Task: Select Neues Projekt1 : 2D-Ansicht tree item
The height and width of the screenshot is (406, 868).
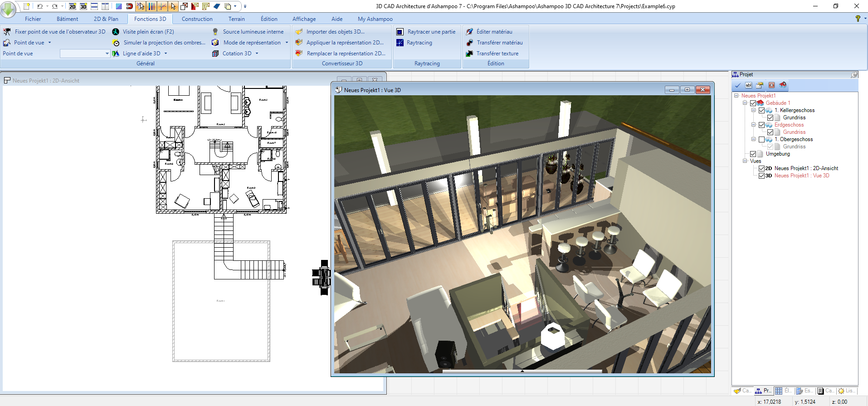Action: tap(806, 168)
